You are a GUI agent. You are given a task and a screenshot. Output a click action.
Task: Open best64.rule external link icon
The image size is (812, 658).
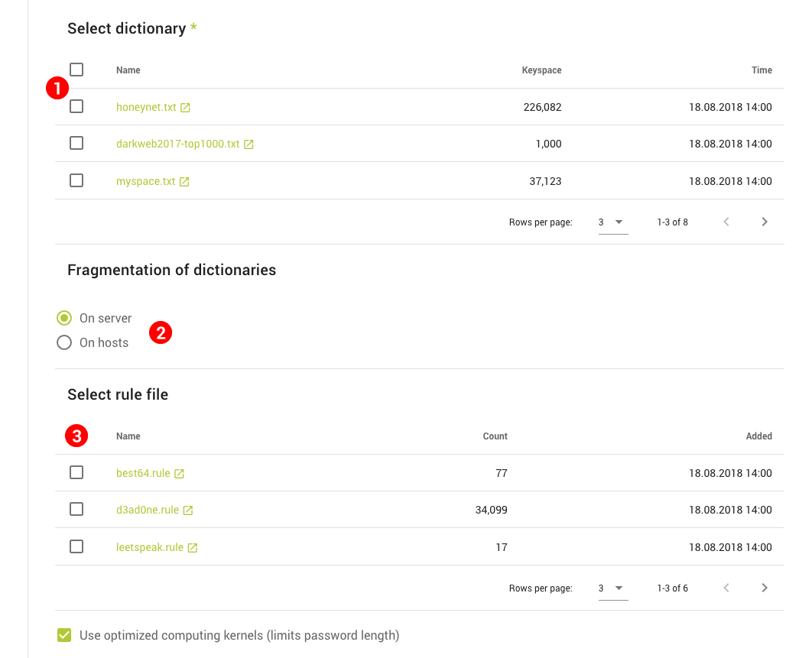pyautogui.click(x=179, y=474)
